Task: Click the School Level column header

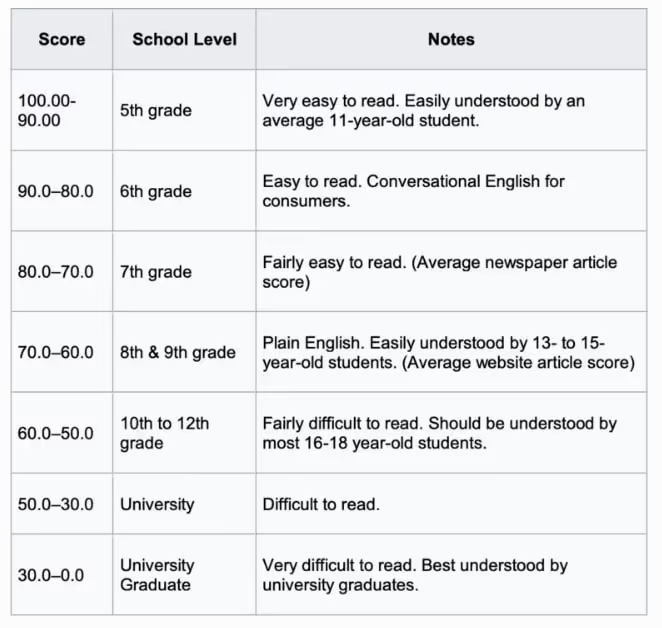Action: click(184, 40)
